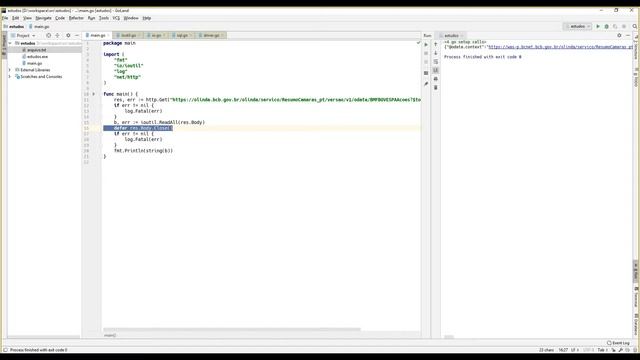The height and width of the screenshot is (360, 640).
Task: Click the up-arrow stack trace icon in Run panel
Action: [x=436, y=44]
